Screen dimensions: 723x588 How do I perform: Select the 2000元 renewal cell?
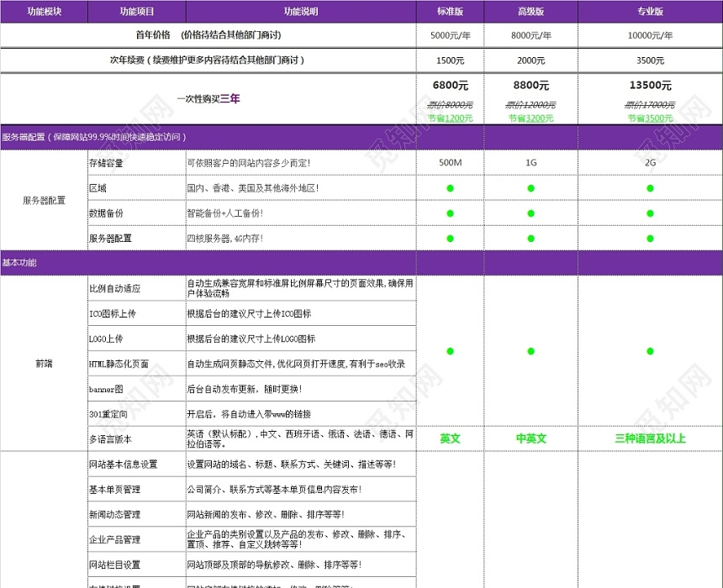point(530,60)
